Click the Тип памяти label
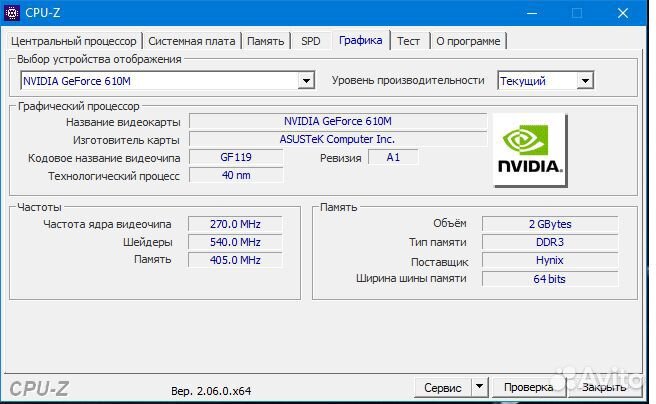 [x=438, y=242]
